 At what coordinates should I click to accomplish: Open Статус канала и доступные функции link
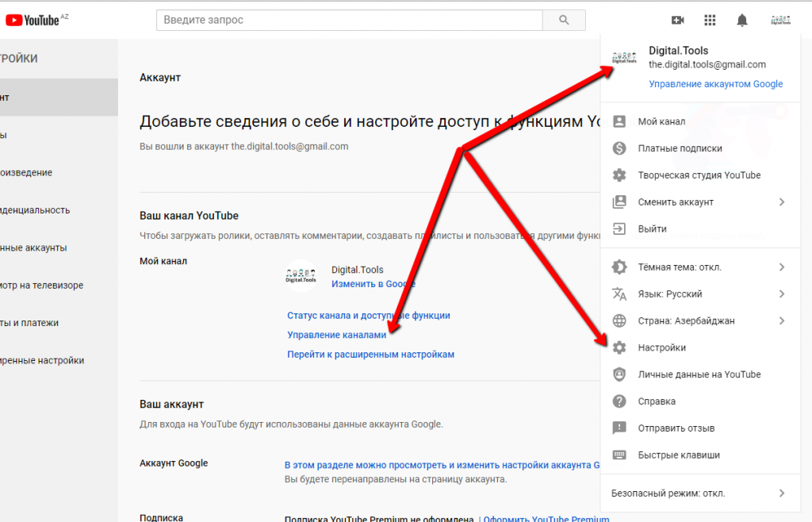(368, 316)
